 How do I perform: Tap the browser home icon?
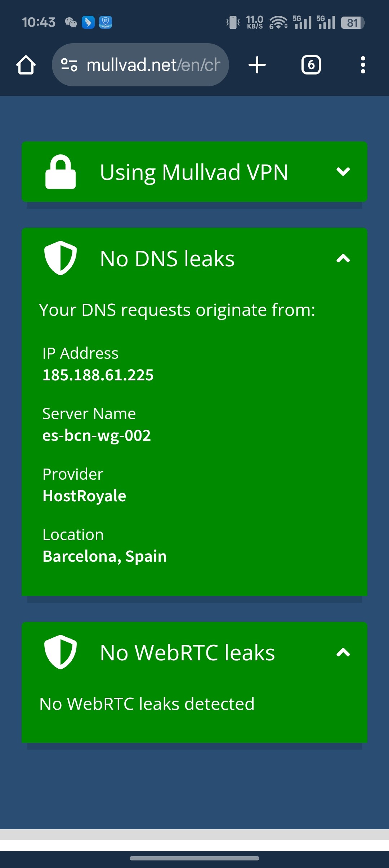26,65
